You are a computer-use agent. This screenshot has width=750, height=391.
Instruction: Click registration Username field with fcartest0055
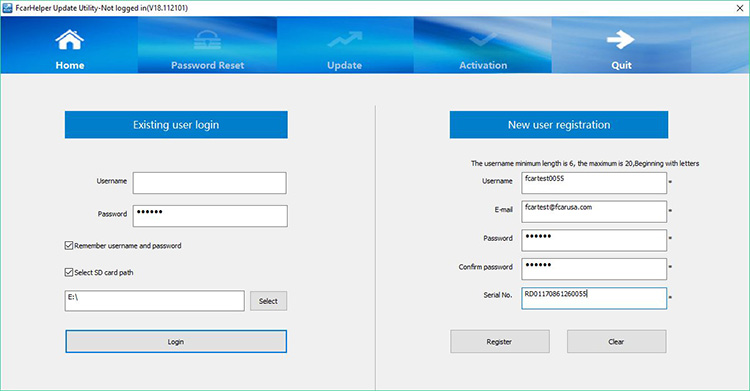pos(594,183)
